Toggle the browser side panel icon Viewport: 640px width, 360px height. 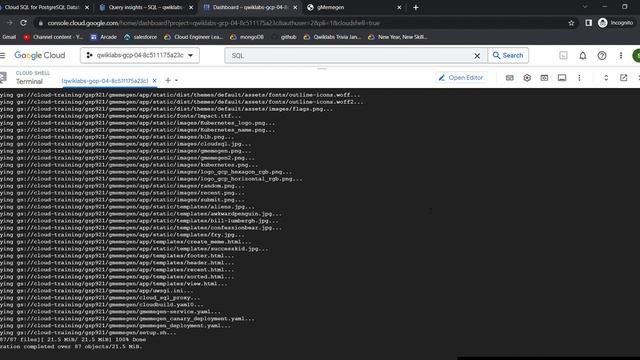click(588, 23)
